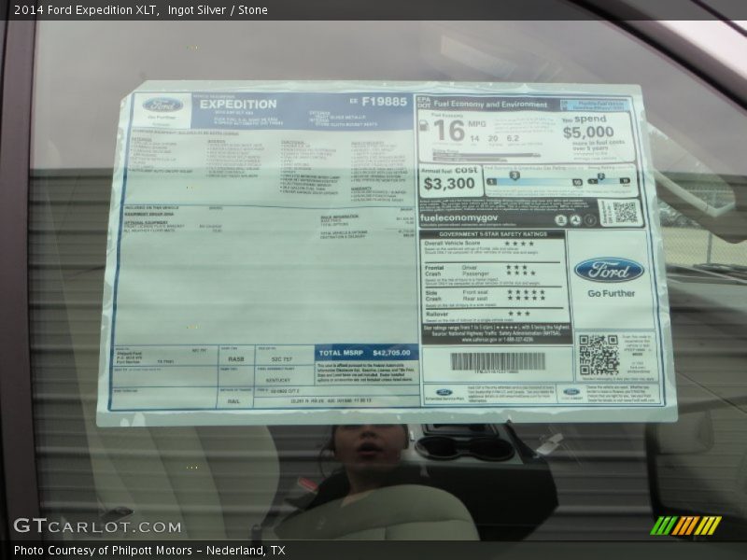Click the QR code below Go Further
Screen dimensions: 747x560
pyautogui.click(x=598, y=355)
